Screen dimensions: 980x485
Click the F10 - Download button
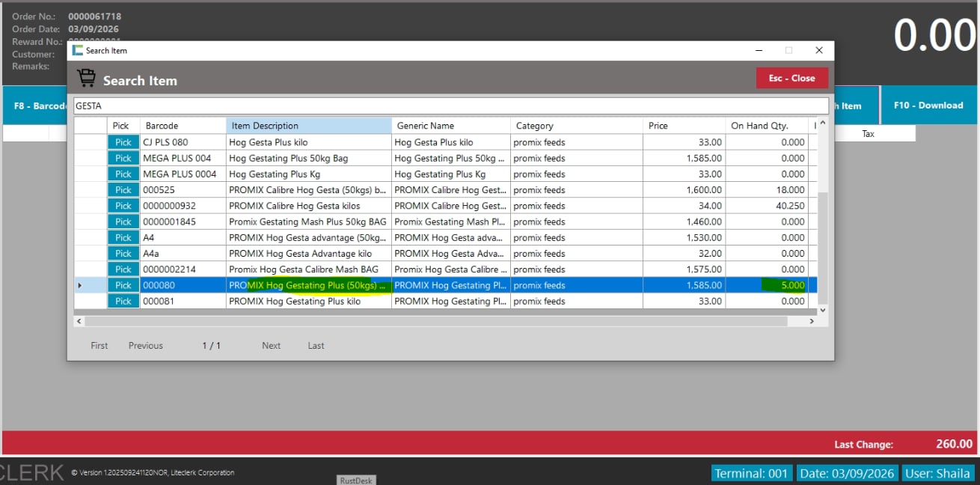click(928, 106)
